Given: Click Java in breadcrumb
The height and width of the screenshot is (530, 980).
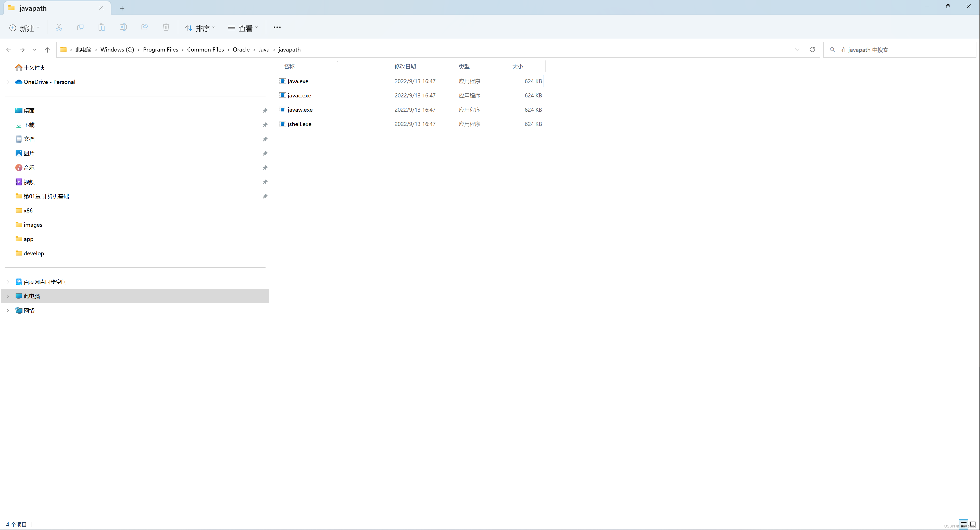Looking at the screenshot, I should 264,49.
